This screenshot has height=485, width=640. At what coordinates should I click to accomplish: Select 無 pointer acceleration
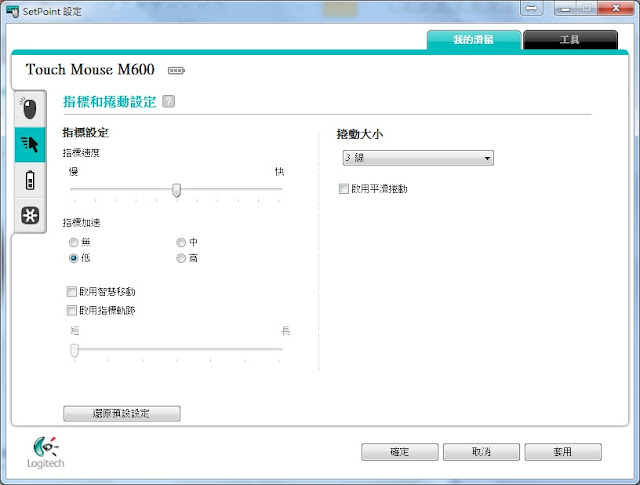(x=73, y=242)
